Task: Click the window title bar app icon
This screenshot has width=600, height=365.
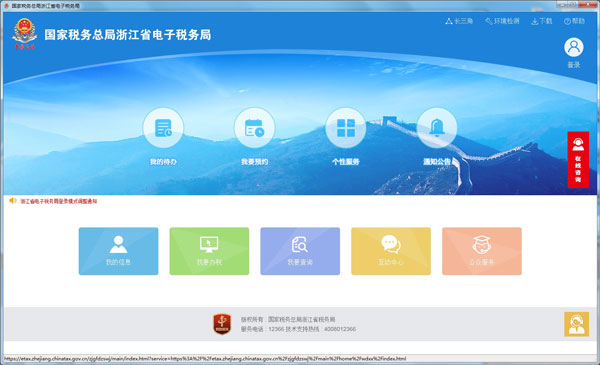Action: (x=6, y=5)
